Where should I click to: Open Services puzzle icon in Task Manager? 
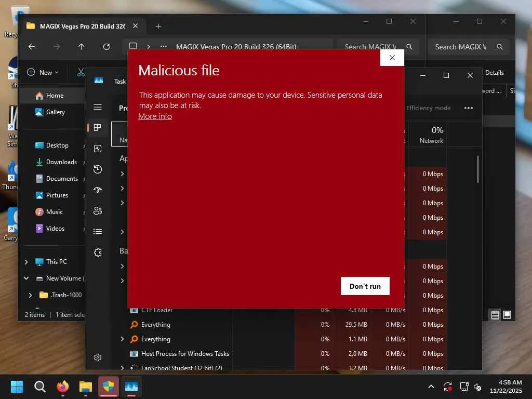pos(98,252)
